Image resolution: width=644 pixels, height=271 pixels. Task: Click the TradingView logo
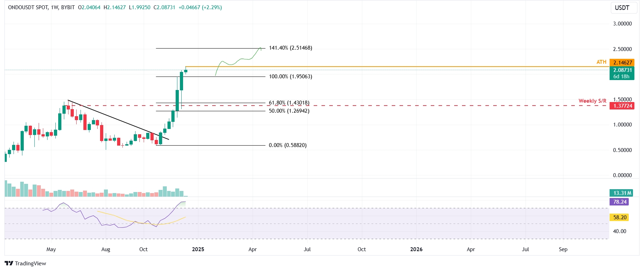[x=25, y=263]
